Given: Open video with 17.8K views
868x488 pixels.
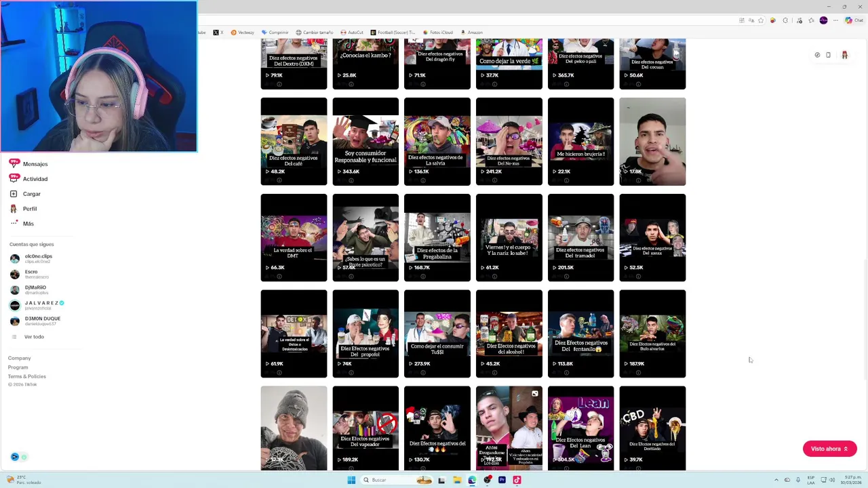Looking at the screenshot, I should (652, 141).
